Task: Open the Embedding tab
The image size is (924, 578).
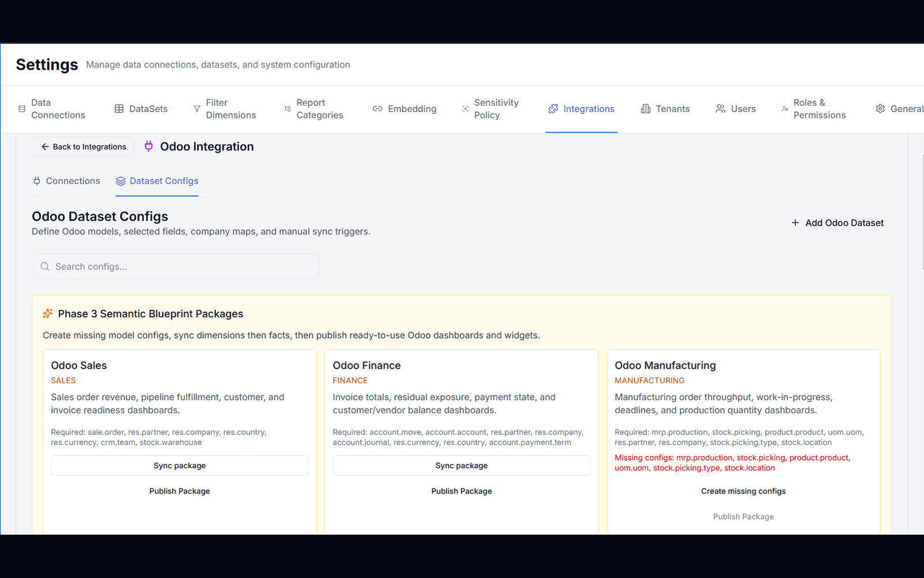Action: click(404, 109)
